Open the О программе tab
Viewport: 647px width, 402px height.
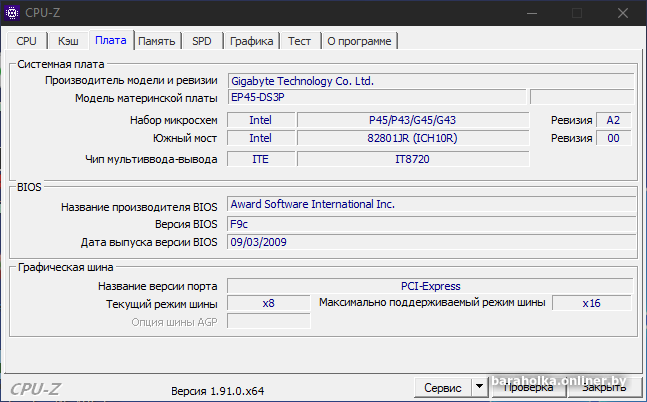pos(359,41)
